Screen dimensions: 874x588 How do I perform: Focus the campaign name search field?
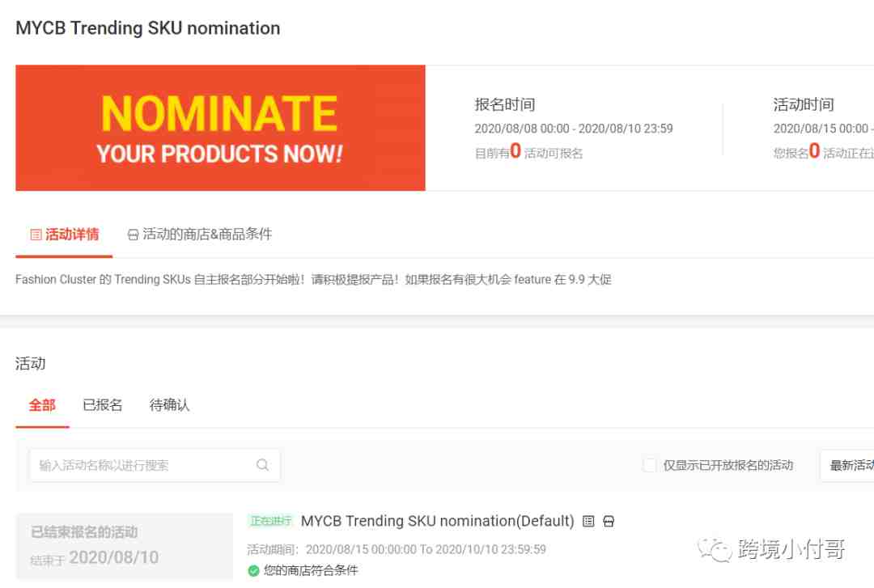[155, 465]
